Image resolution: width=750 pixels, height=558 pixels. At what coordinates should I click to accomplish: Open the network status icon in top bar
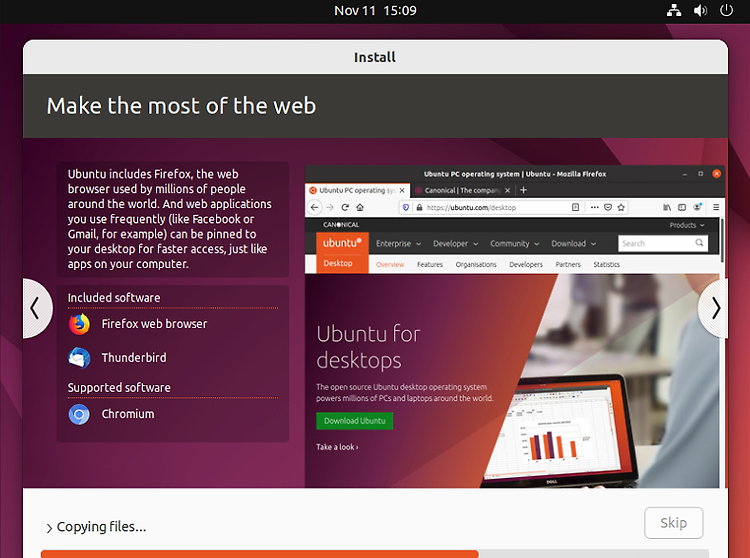(674, 10)
